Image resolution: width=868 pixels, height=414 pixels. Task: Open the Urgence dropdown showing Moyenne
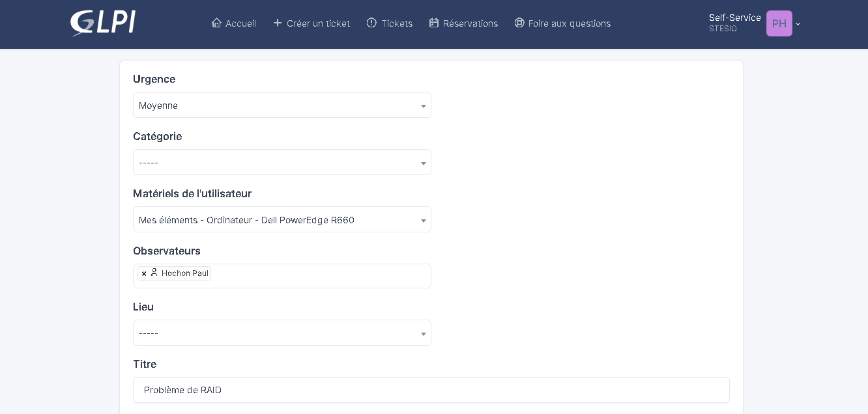click(282, 105)
